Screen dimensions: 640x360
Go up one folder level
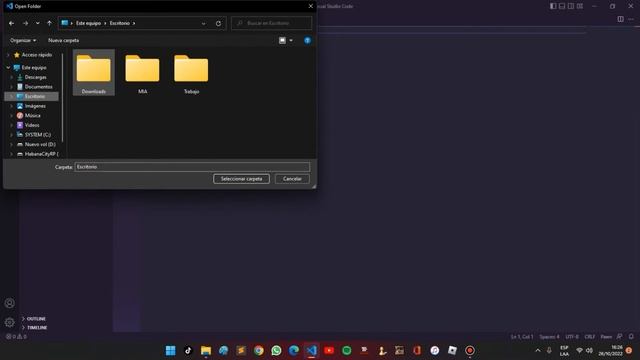tap(49, 23)
